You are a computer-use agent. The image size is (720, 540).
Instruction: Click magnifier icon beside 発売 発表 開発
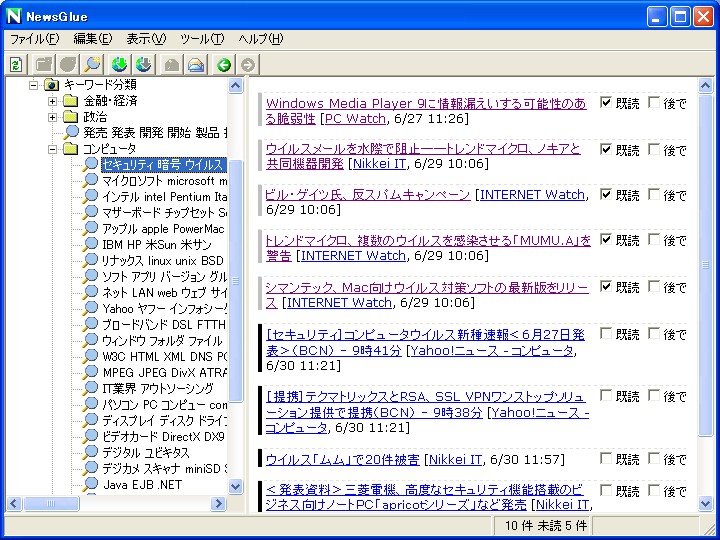71,132
